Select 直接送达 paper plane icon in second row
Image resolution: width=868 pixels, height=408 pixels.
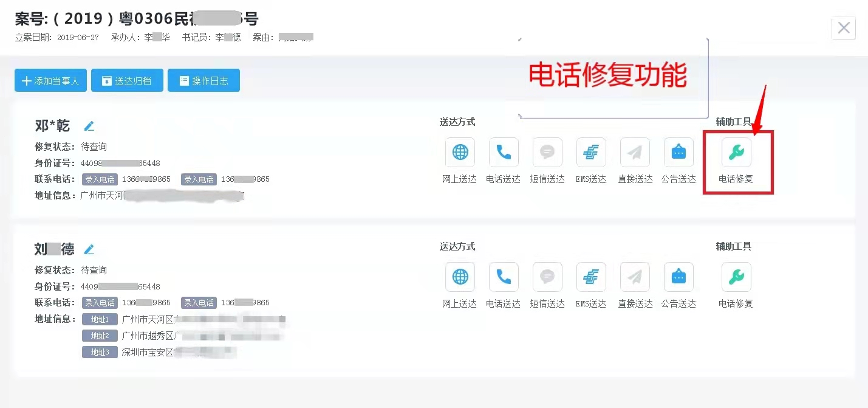635,277
